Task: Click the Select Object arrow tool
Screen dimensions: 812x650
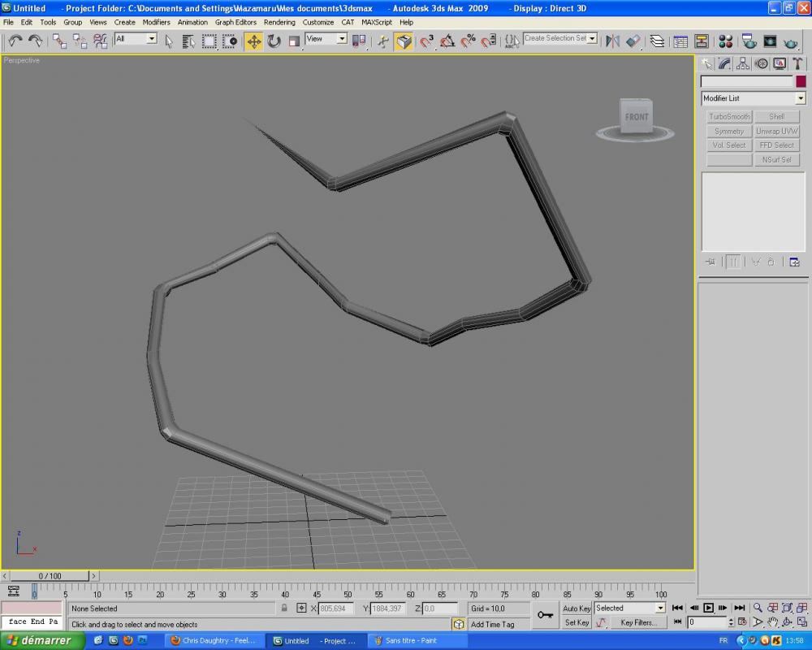Action: [x=169, y=41]
